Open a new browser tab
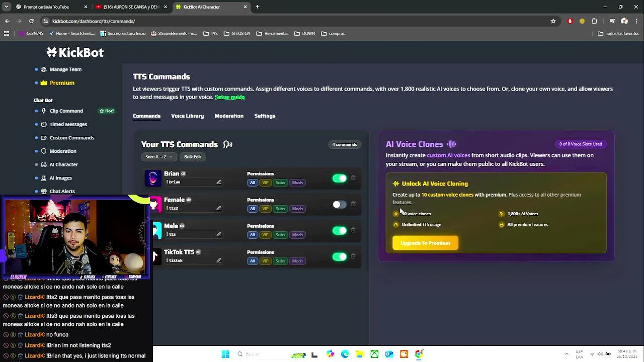The width and height of the screenshot is (644, 362). click(x=257, y=7)
